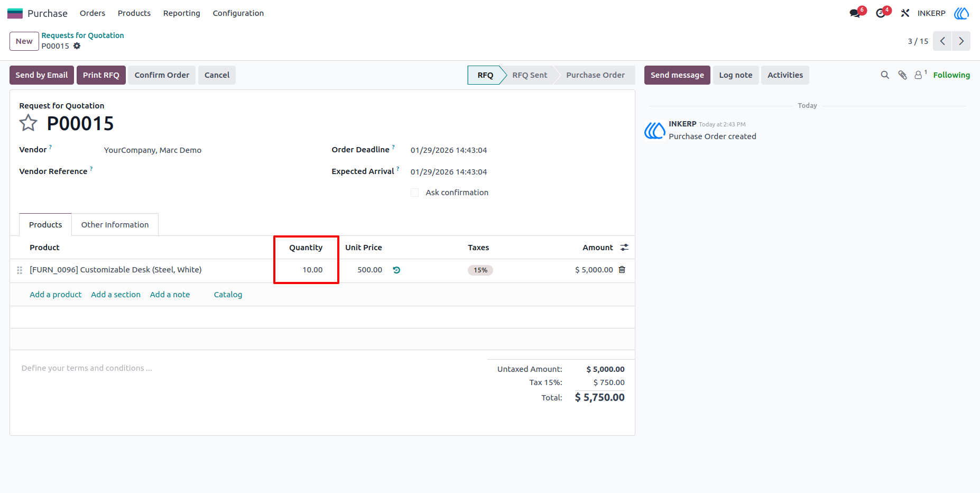
Task: Click the search icon in chatter
Action: point(885,75)
